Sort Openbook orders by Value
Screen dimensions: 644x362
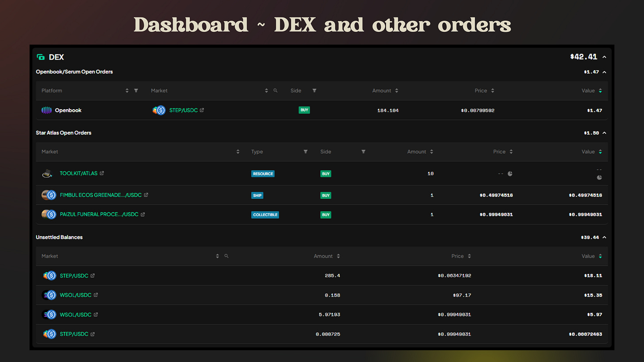(600, 91)
